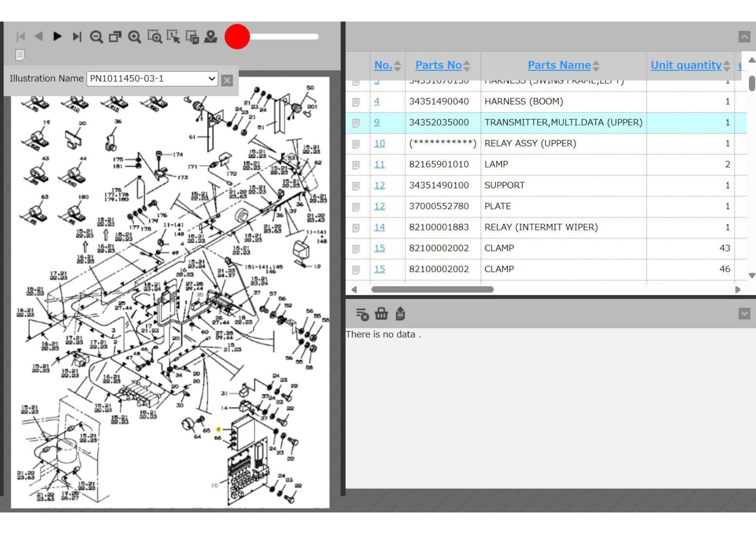Click scroll down arrow of parts table
The height and width of the screenshot is (534, 756).
752,276
